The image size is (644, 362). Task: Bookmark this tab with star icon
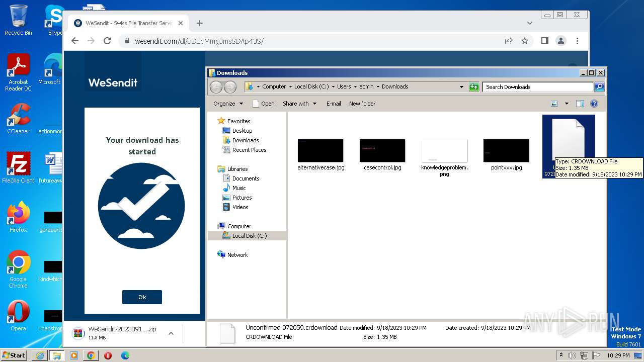tap(525, 41)
